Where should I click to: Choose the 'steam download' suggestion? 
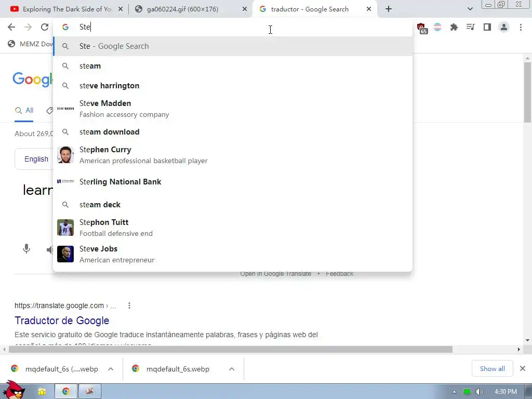pos(233,132)
